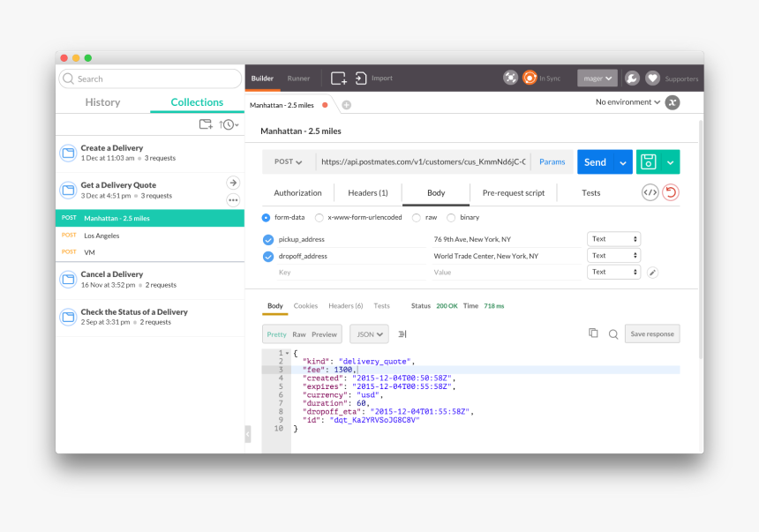Open the Pre-request script tab

tap(514, 192)
